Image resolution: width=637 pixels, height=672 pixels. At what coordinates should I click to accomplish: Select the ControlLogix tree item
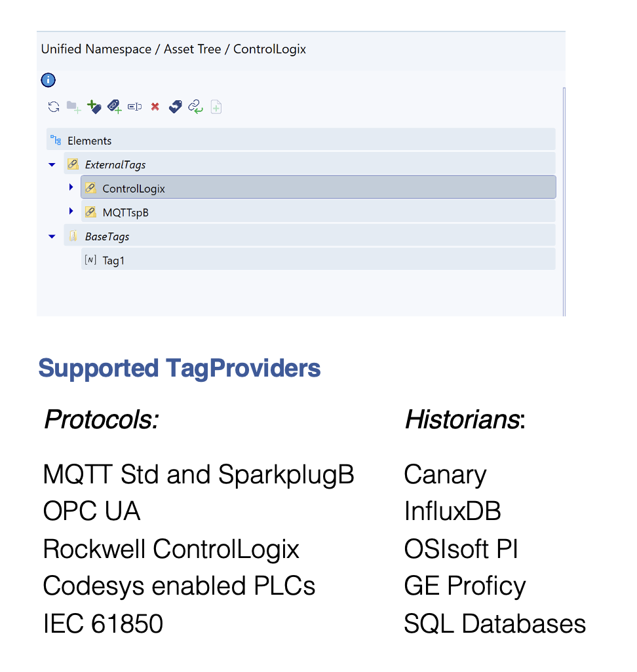134,189
